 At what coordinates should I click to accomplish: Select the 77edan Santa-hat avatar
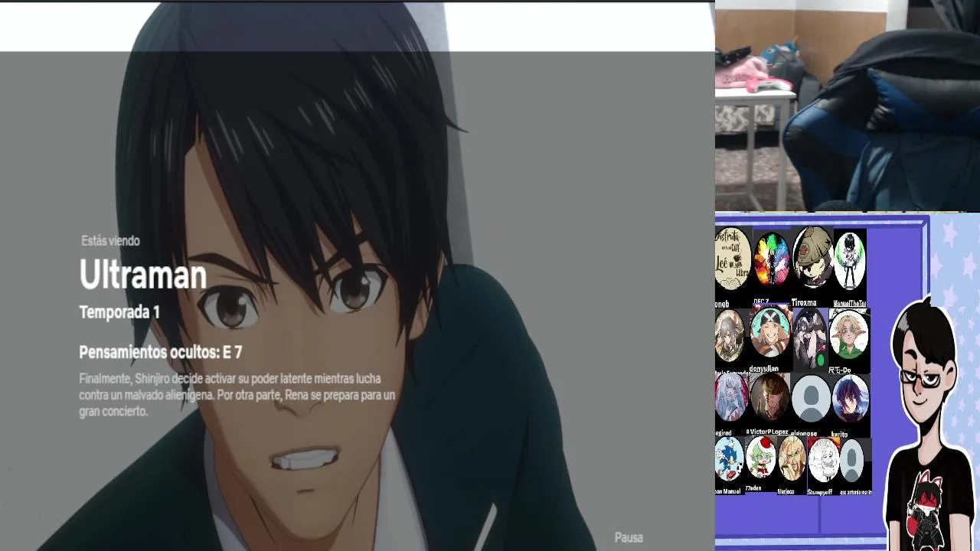click(761, 458)
